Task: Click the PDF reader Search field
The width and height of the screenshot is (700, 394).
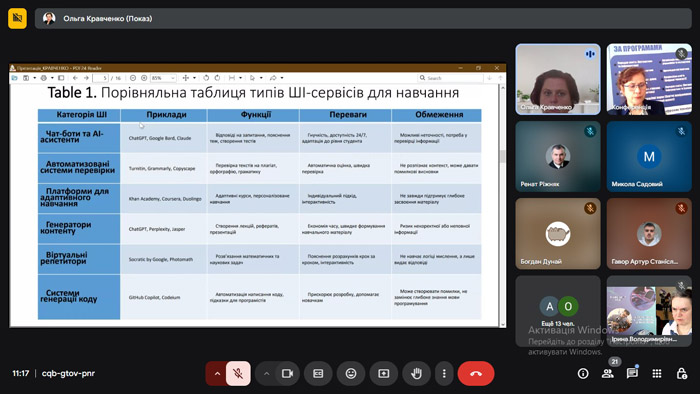Action: point(451,78)
